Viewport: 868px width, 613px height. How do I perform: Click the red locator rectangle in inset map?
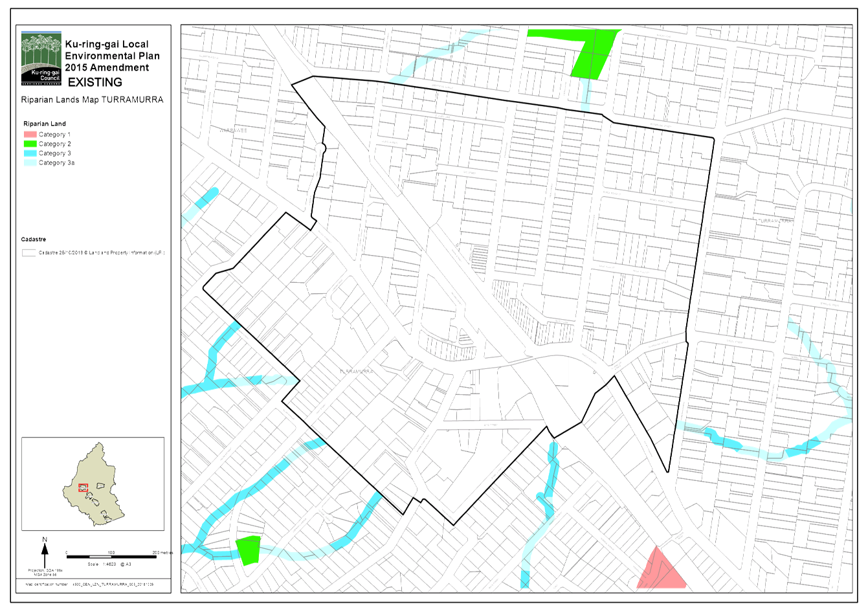pyautogui.click(x=83, y=487)
